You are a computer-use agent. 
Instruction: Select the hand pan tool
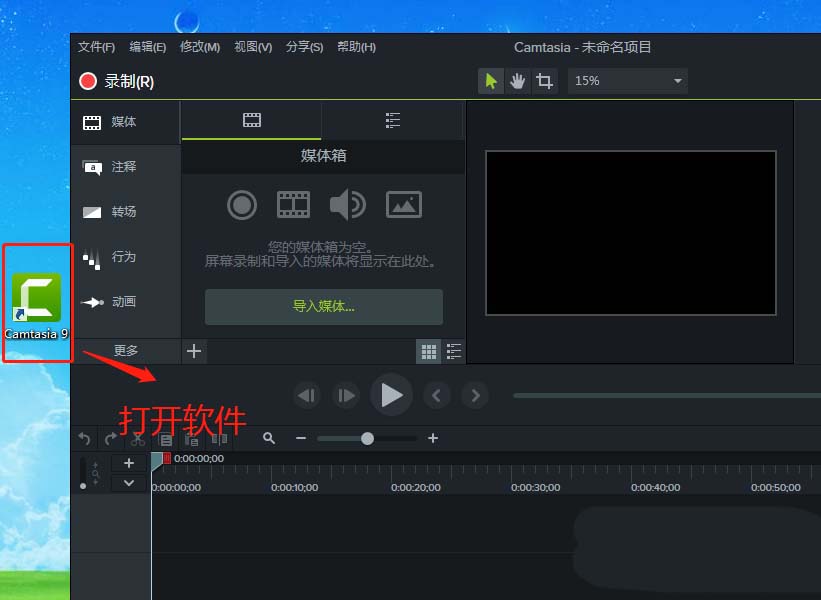point(517,81)
